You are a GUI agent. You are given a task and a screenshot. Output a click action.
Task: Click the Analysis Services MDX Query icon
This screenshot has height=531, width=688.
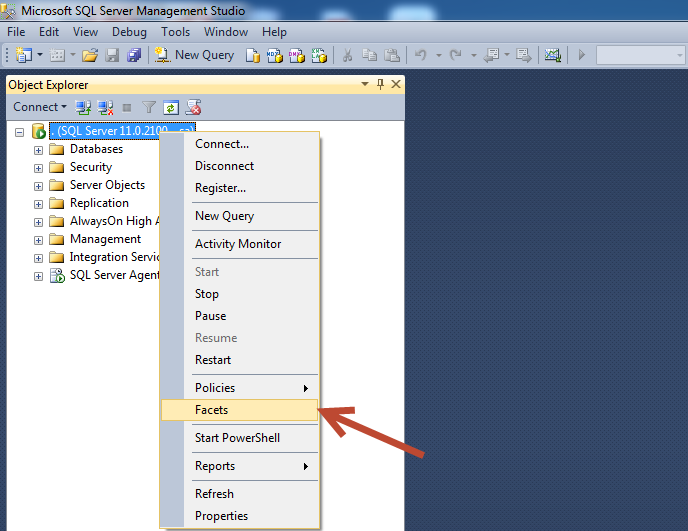[x=275, y=55]
